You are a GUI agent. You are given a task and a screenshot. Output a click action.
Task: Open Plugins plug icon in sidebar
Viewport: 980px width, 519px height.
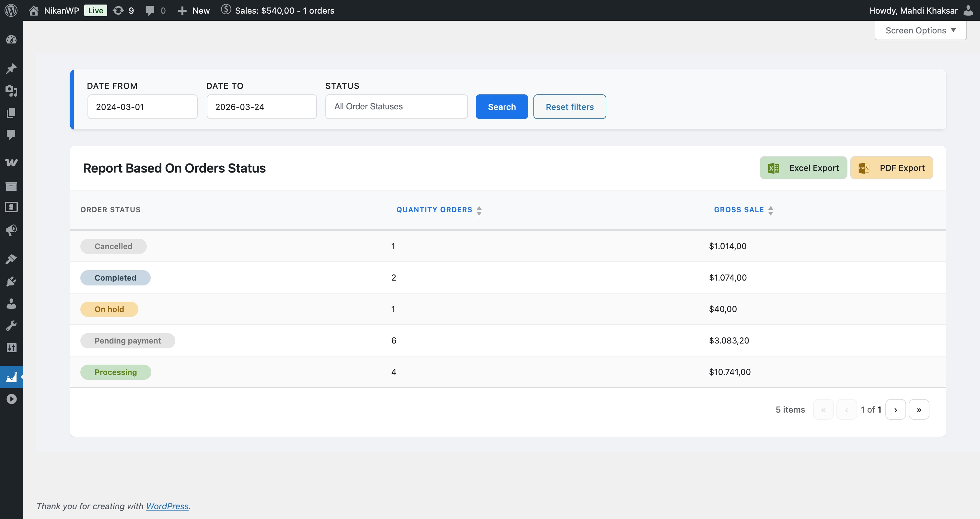coord(11,281)
